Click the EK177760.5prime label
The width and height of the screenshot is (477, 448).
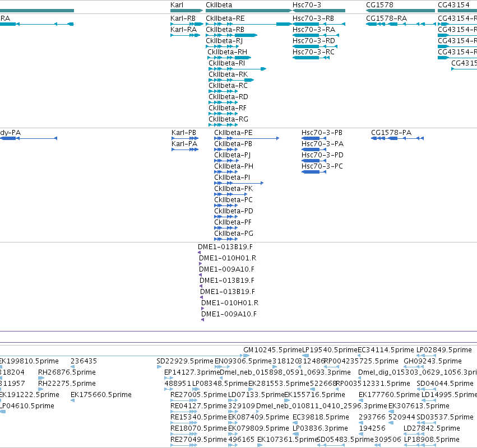click(389, 395)
